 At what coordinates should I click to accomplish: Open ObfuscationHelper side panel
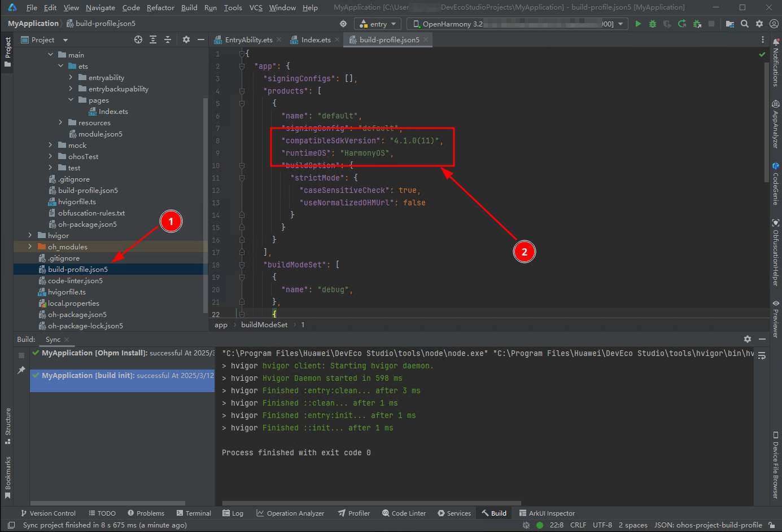click(x=776, y=253)
